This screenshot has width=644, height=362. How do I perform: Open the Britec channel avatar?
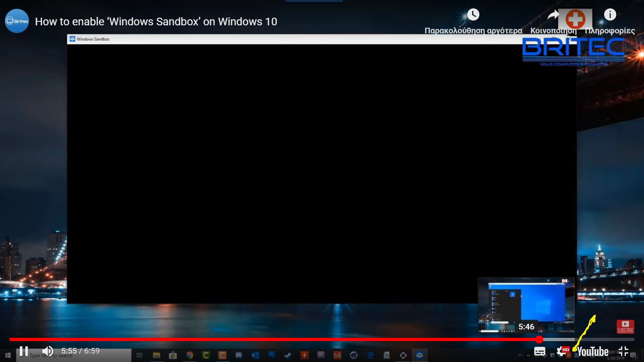[x=17, y=21]
